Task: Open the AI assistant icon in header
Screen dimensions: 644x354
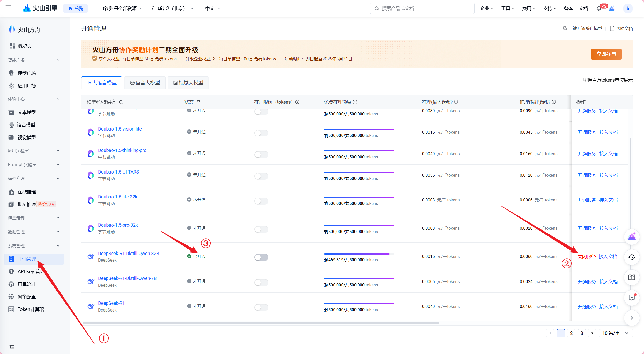Action: pyautogui.click(x=612, y=8)
